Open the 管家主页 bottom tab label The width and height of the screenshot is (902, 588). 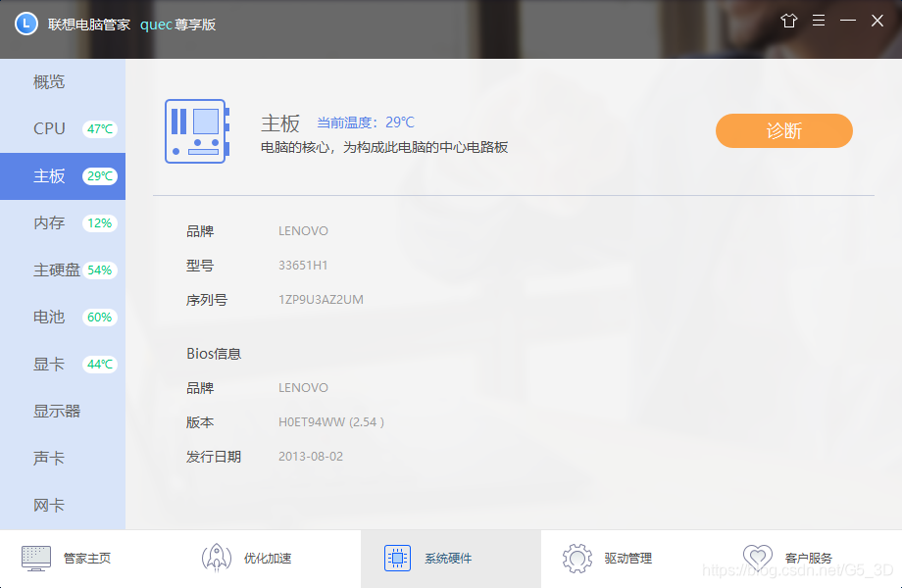click(x=87, y=559)
